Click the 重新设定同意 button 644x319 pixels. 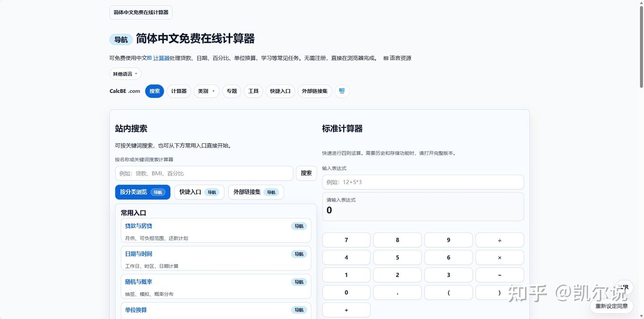(x=611, y=306)
